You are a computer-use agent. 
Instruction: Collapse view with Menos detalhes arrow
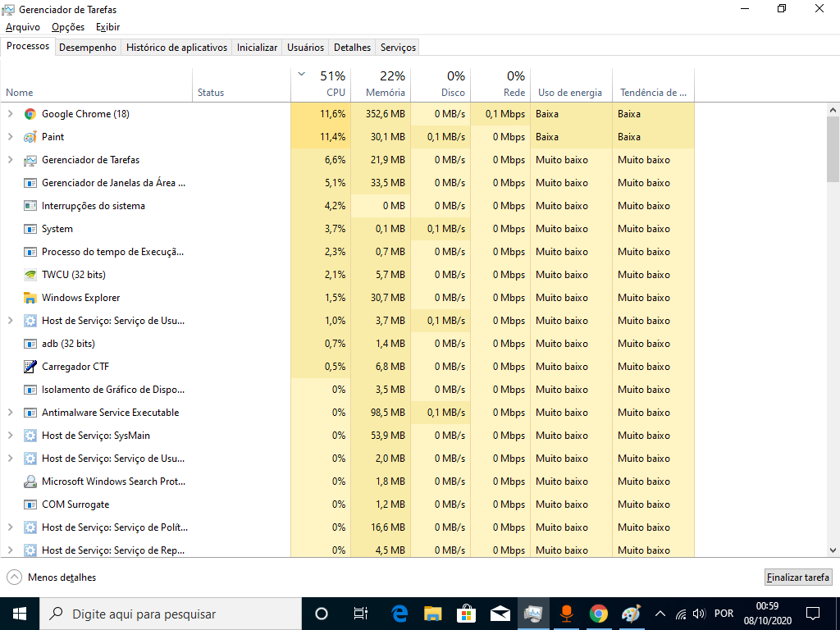click(x=15, y=577)
